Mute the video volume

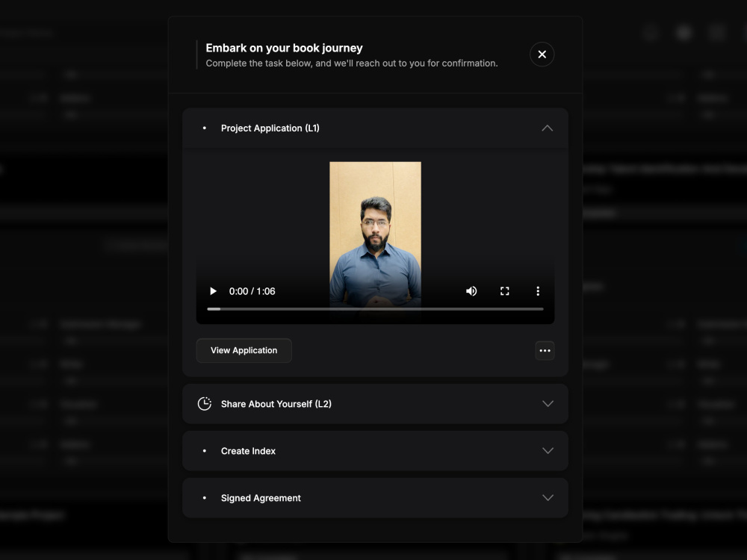pos(471,291)
